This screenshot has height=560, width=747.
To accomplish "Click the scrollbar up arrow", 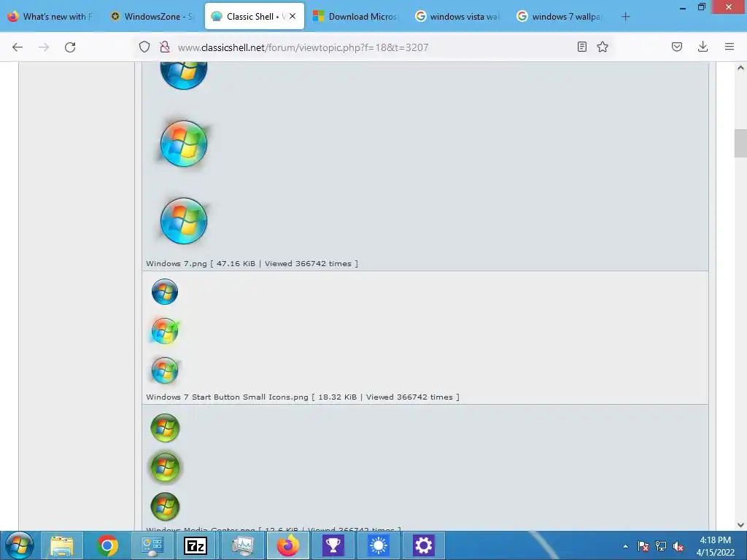I will (x=740, y=68).
